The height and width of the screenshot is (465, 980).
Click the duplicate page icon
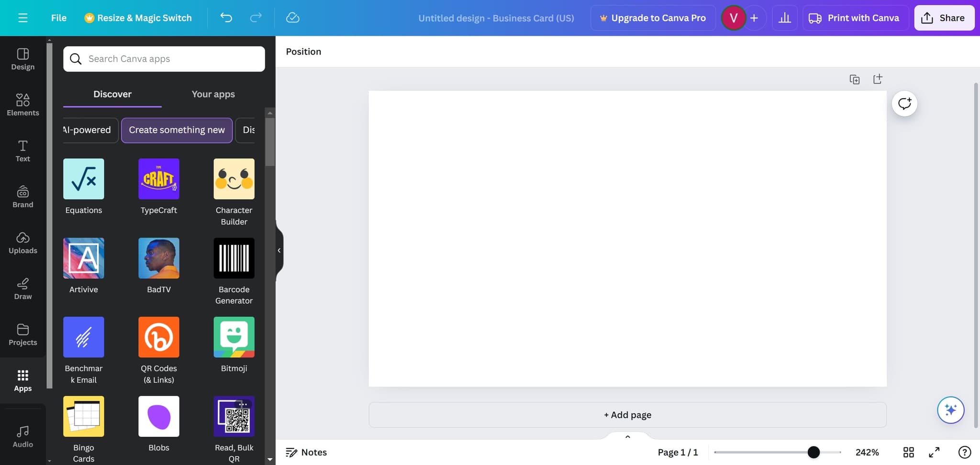(x=854, y=79)
